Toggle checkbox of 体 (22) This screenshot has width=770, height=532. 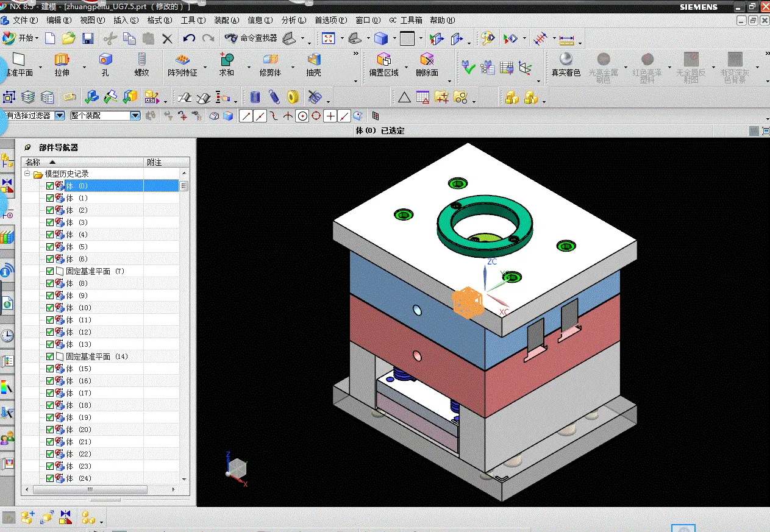coord(50,454)
